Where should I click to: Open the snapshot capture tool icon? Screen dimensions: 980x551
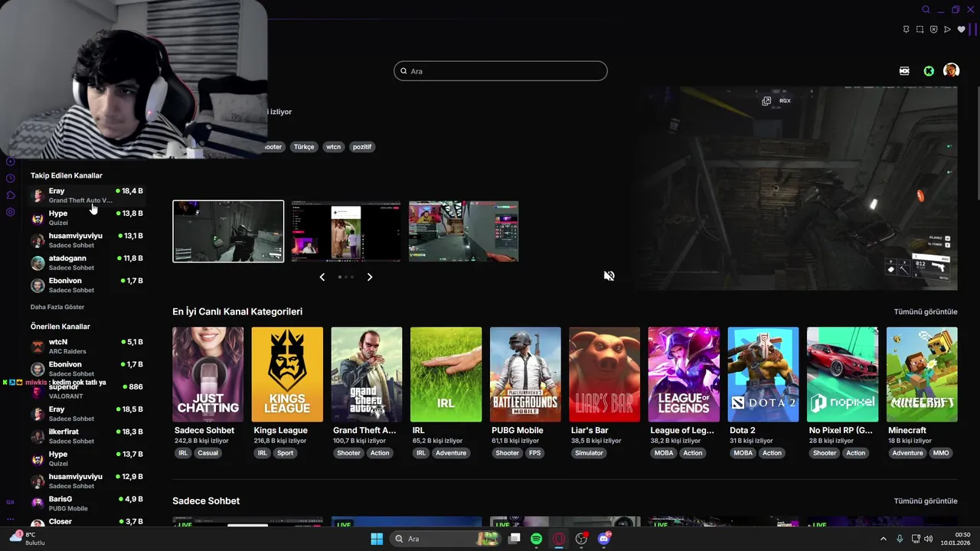(x=920, y=30)
